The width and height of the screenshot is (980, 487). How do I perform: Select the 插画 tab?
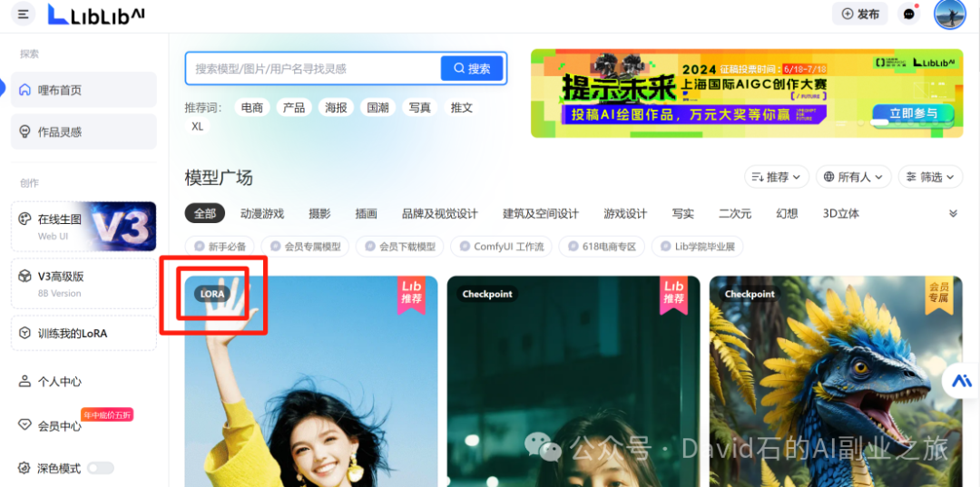(x=366, y=213)
